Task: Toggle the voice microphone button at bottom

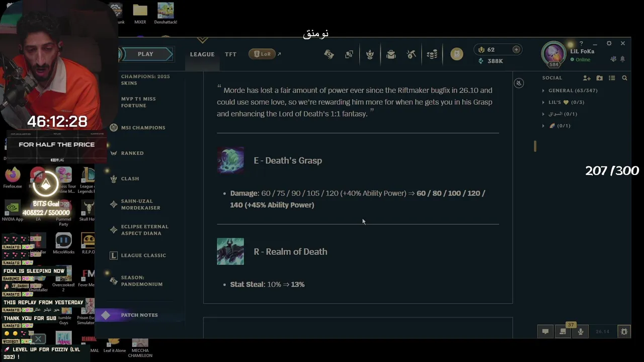Action: click(581, 332)
